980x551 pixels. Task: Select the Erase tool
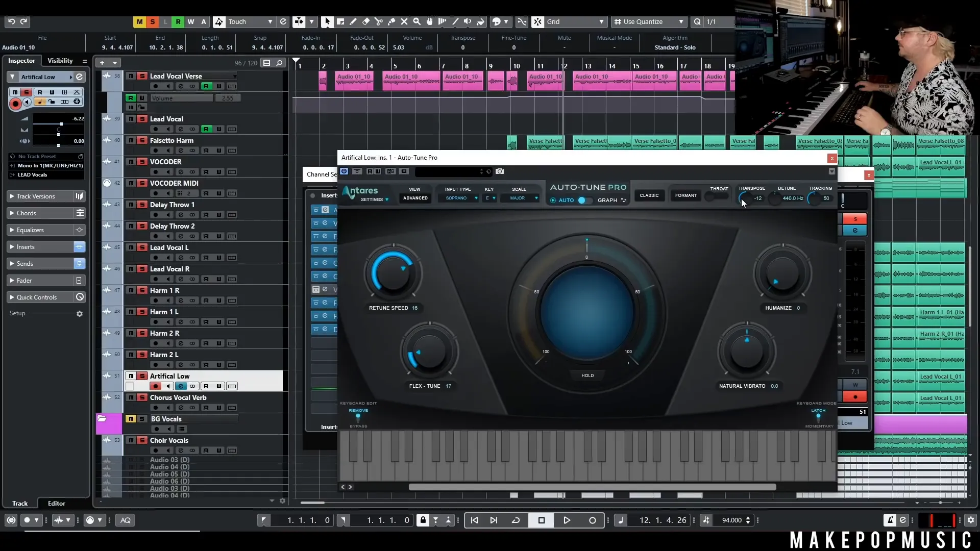(366, 21)
